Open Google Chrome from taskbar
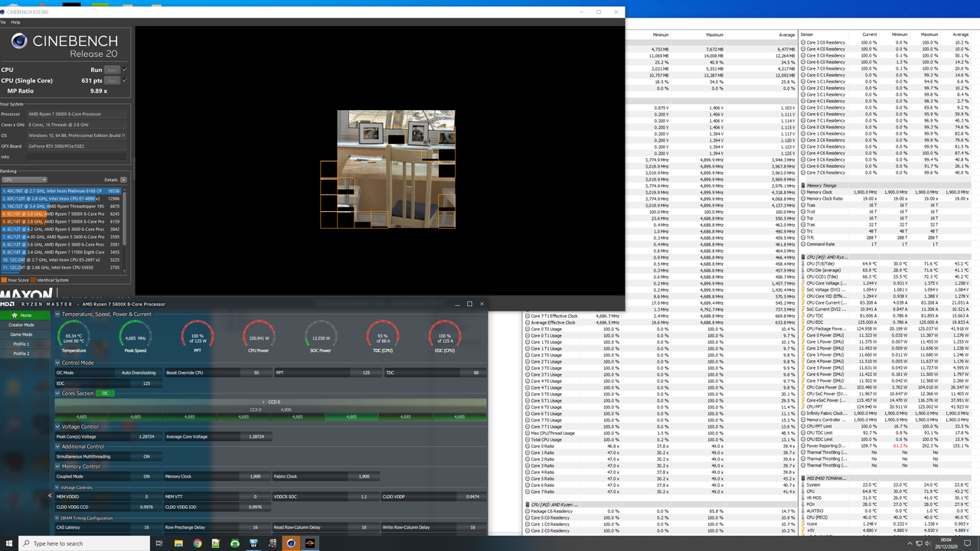 (x=198, y=543)
